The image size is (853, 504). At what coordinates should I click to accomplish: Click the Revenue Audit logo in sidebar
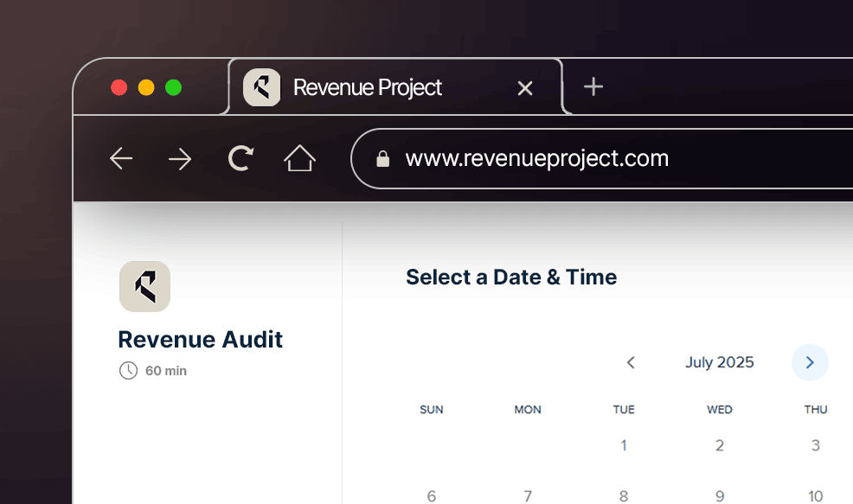tap(144, 286)
